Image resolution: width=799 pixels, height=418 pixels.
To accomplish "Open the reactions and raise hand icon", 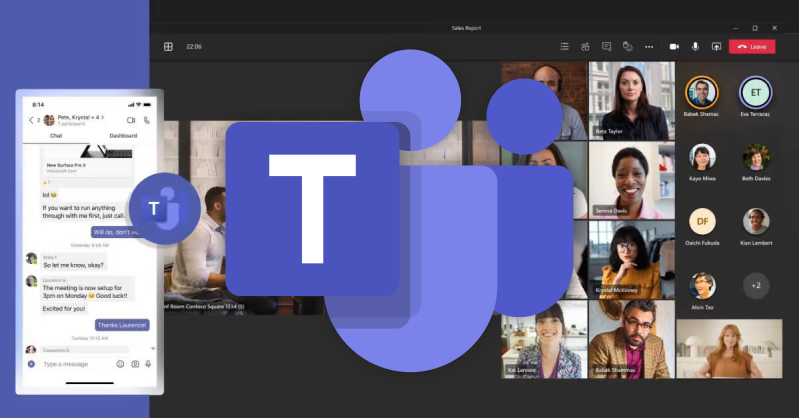I will (x=628, y=46).
